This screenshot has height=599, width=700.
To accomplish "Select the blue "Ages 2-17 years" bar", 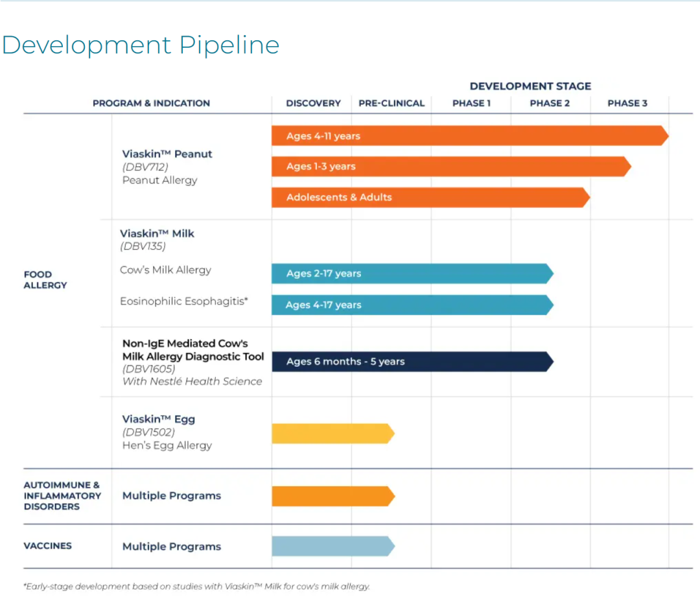I will click(x=412, y=274).
